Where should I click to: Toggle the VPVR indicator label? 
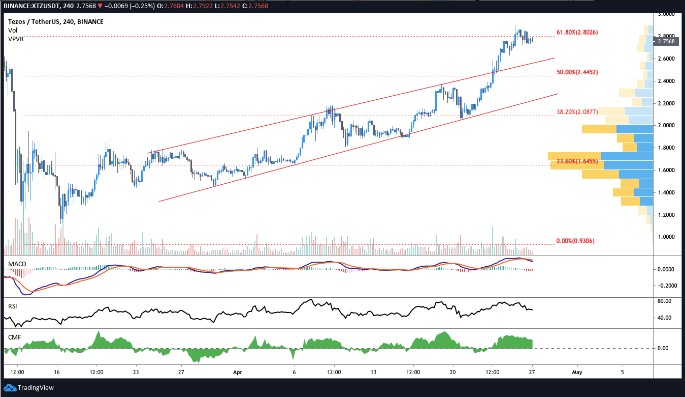click(x=15, y=39)
